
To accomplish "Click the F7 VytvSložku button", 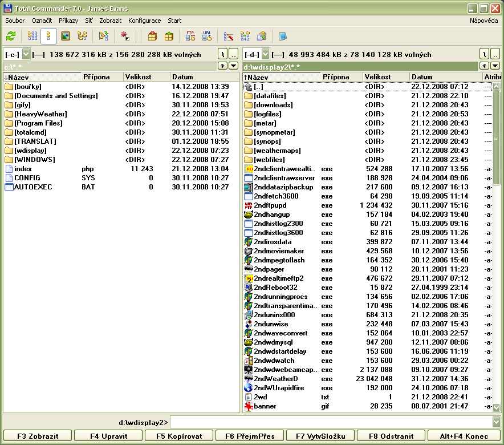I will (x=320, y=436).
